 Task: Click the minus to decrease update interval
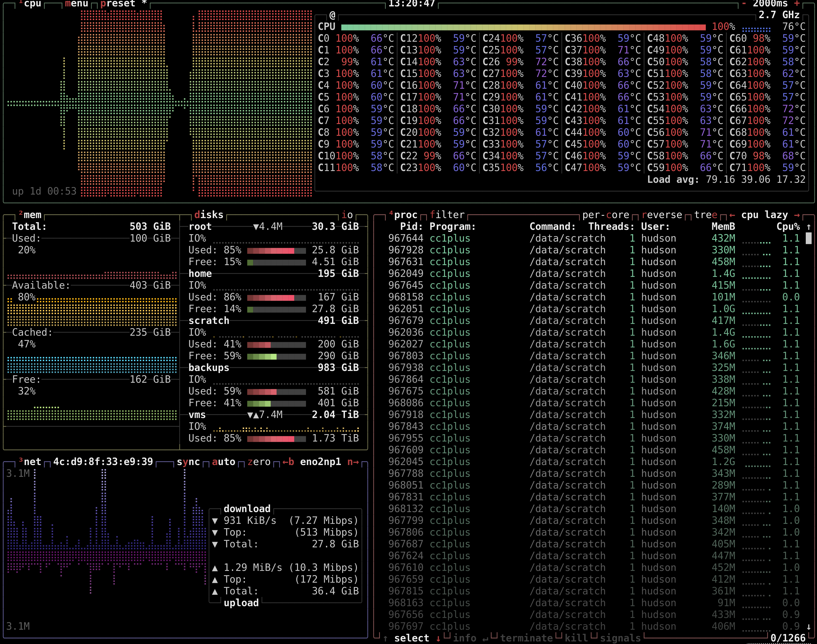(x=744, y=4)
